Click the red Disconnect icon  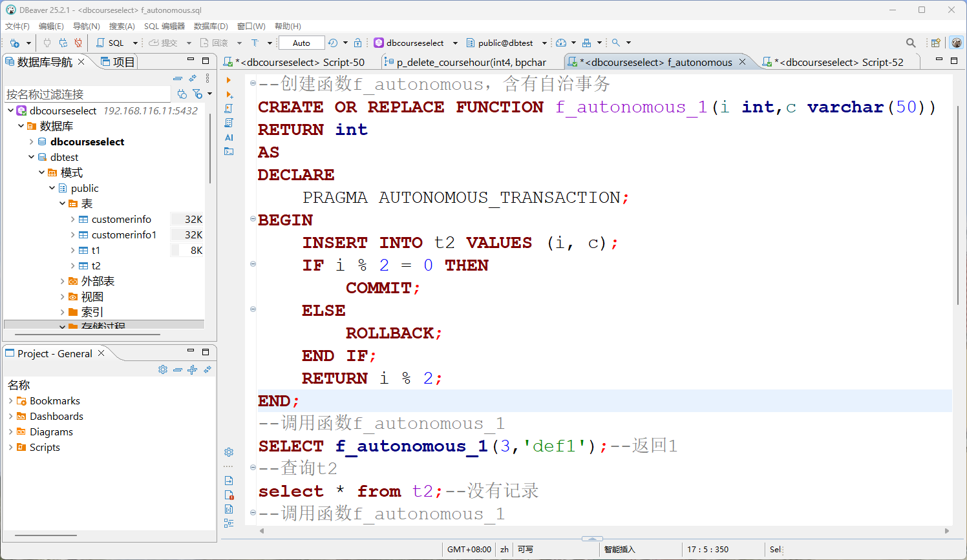click(78, 43)
